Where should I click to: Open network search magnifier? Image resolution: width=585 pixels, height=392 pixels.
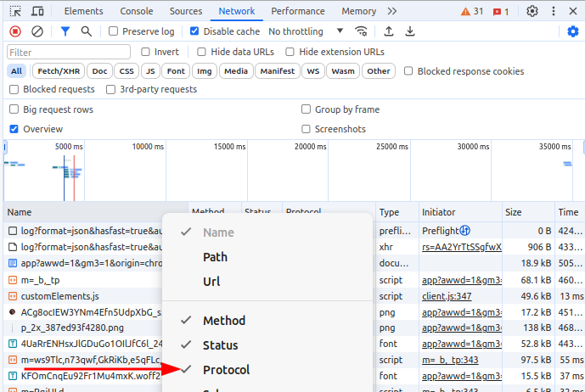(x=87, y=31)
